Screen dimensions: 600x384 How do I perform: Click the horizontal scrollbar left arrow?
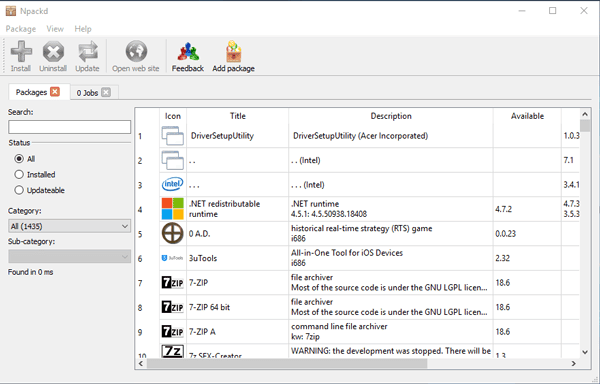click(x=141, y=364)
